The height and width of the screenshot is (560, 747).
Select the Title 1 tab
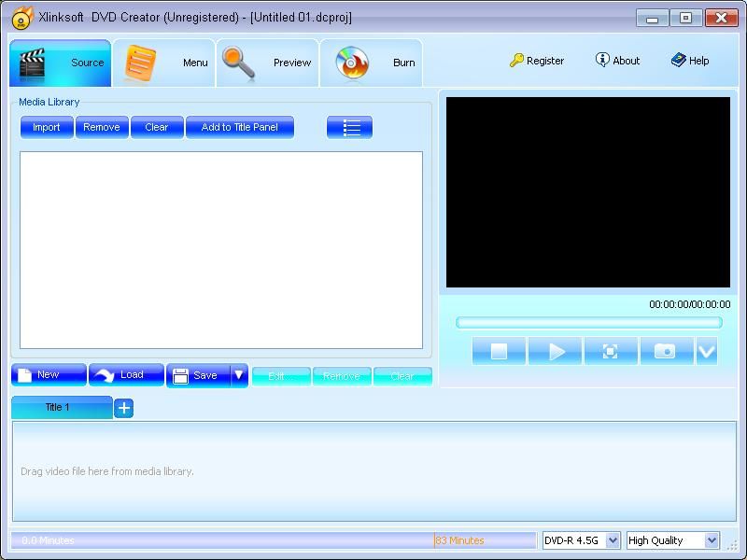tap(62, 408)
